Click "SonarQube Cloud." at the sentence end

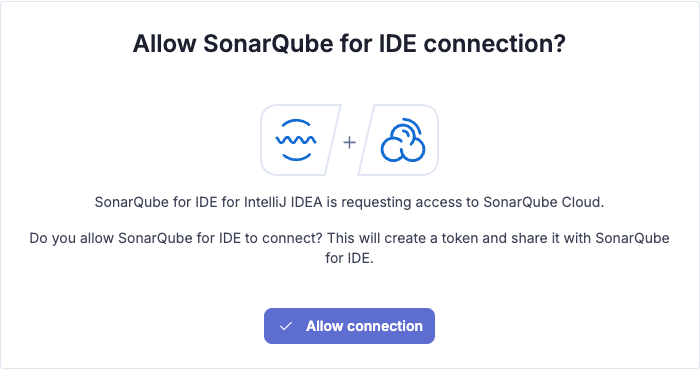point(544,202)
